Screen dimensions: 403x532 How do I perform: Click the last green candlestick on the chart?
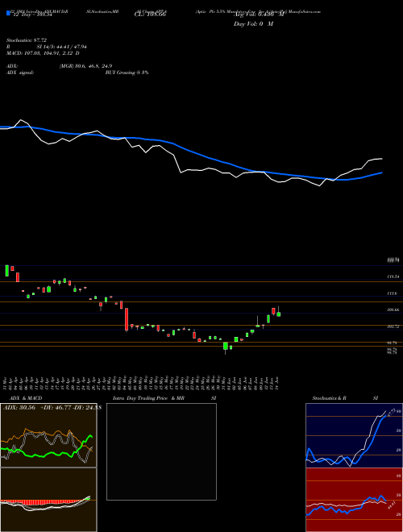279,314
